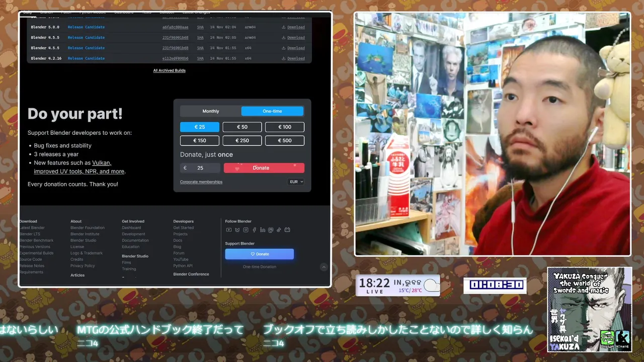The width and height of the screenshot is (644, 362).
Task: Open the NPR feature link
Action: [x=91, y=171]
